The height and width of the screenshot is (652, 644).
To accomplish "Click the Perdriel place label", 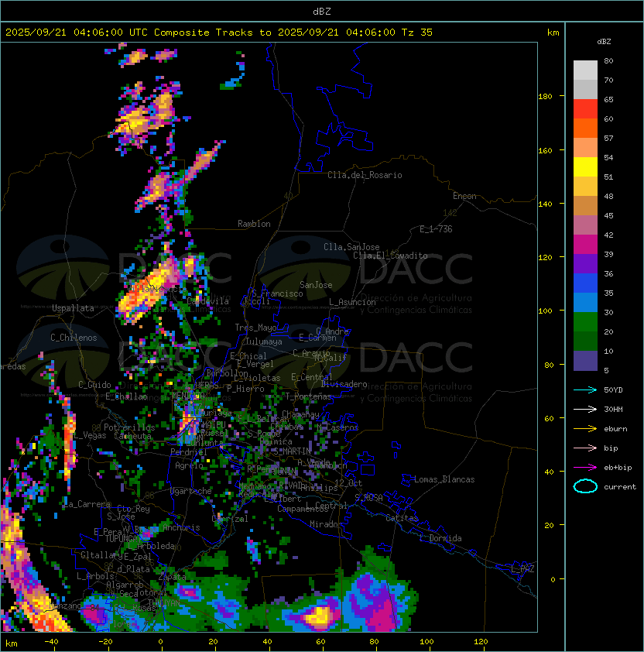I will point(188,451).
